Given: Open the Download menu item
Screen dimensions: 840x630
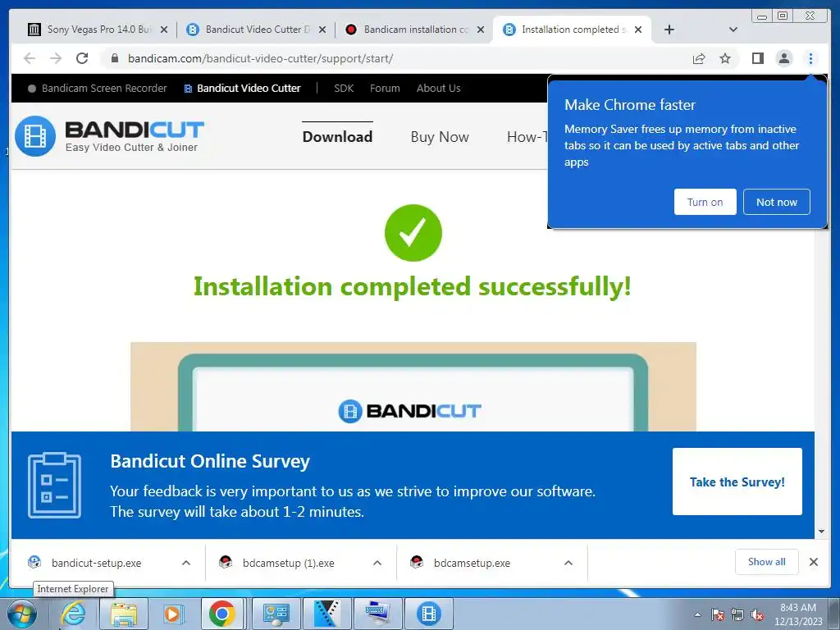Looking at the screenshot, I should point(337,137).
